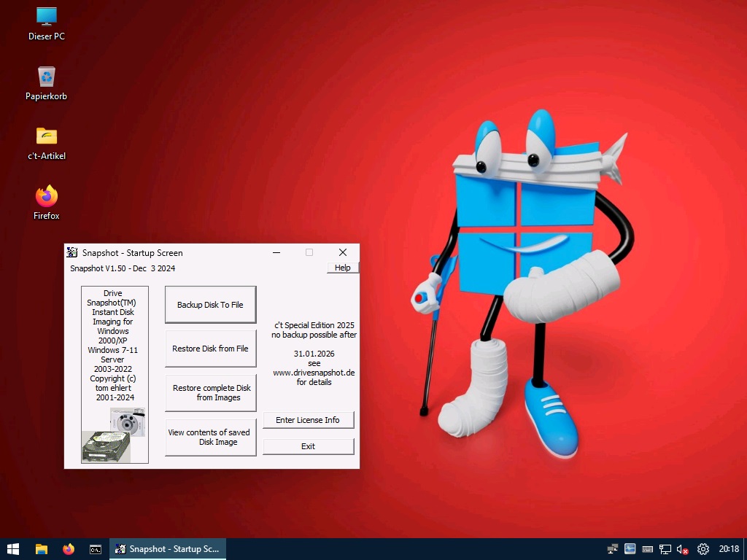Choose Restore Disk from File
The image size is (747, 560).
pos(210,349)
